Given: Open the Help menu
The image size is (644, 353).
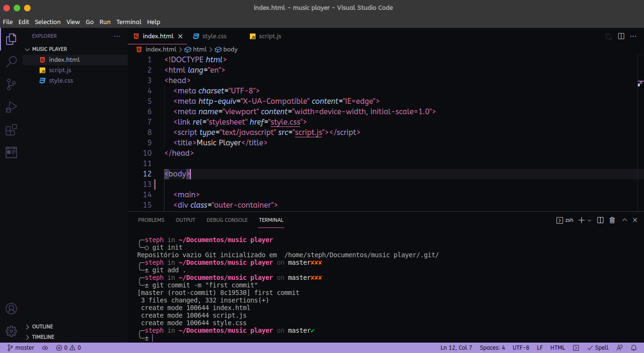Looking at the screenshot, I should 154,22.
